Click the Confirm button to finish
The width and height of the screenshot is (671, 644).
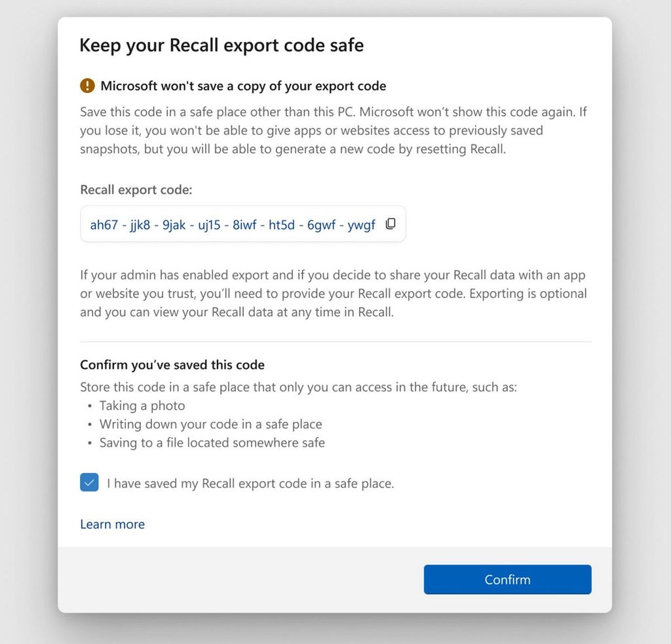coord(507,579)
